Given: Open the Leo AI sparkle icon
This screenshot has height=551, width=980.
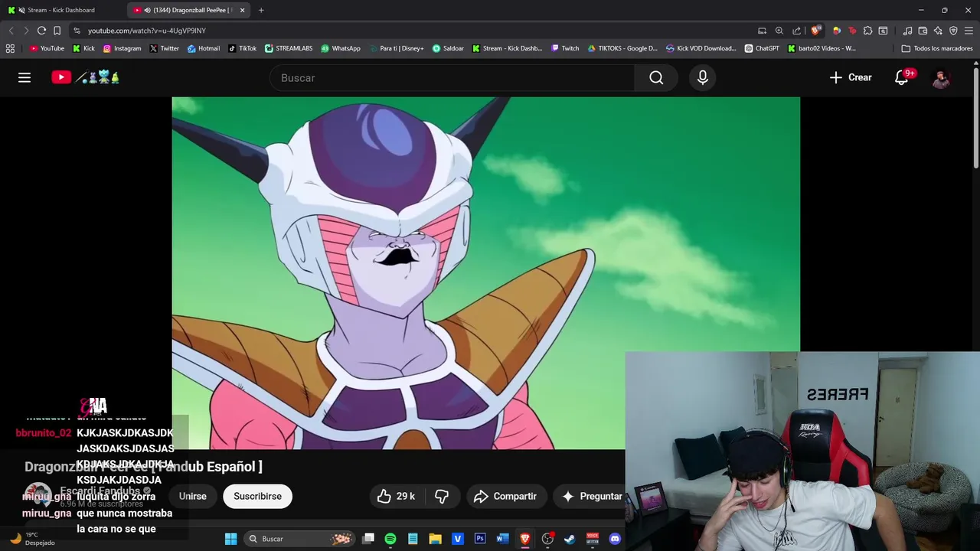Looking at the screenshot, I should point(938,31).
